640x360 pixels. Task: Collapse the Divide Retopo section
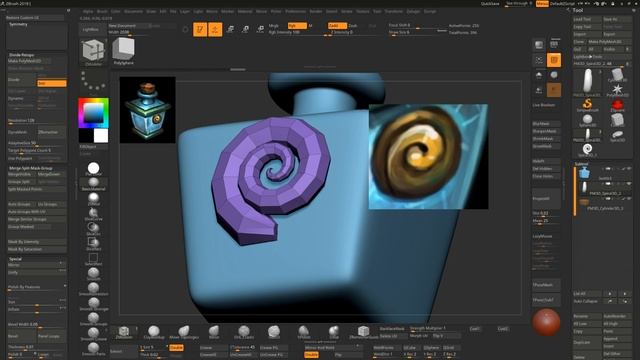coord(22,55)
